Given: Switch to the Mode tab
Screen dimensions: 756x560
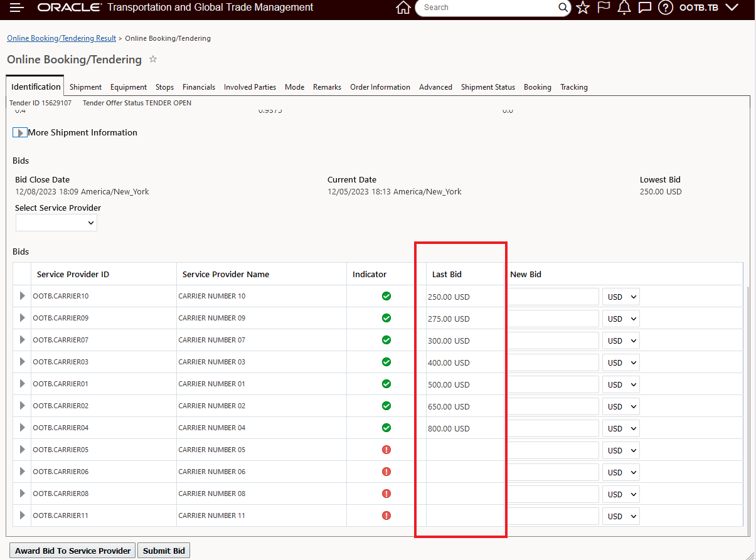Looking at the screenshot, I should pyautogui.click(x=294, y=87).
